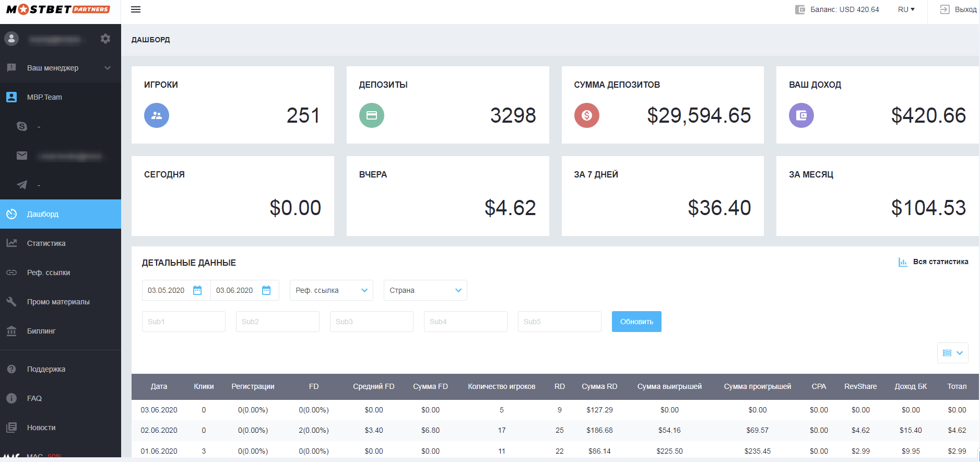Click the start date calendar icon
This screenshot has width=980, height=462.
tap(197, 290)
